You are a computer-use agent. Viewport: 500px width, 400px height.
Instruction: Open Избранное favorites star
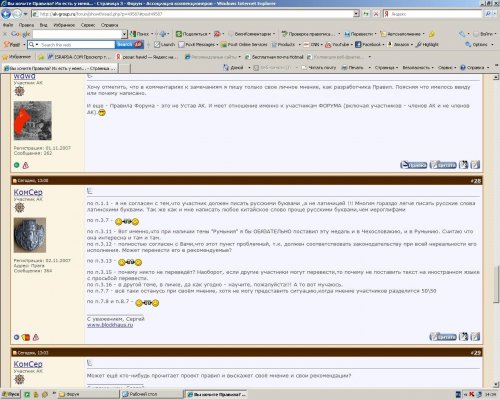(x=5, y=57)
